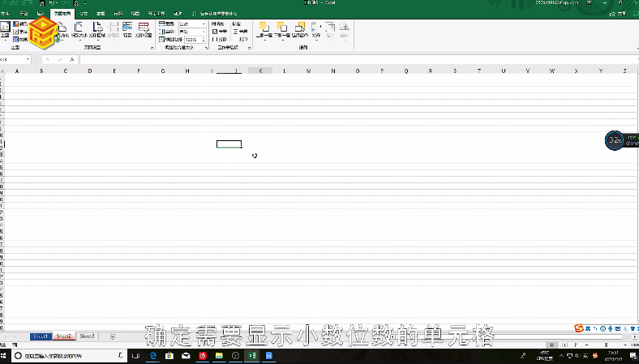Click the Print Titles icon

point(144,31)
